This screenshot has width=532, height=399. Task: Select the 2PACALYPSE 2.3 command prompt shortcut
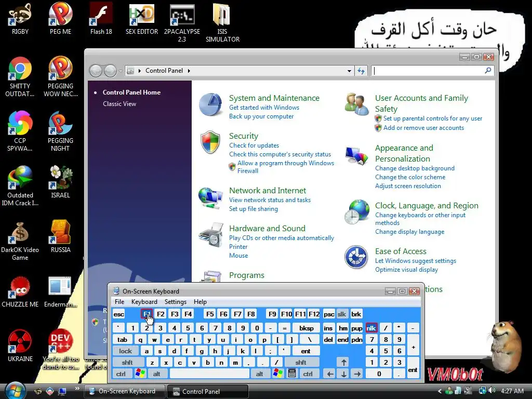[182, 15]
